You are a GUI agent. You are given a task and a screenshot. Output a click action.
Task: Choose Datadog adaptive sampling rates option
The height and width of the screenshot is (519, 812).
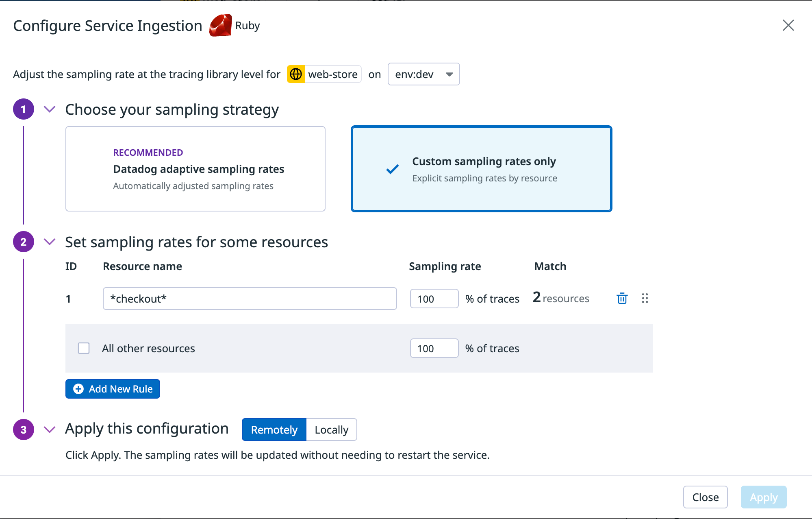pos(195,169)
